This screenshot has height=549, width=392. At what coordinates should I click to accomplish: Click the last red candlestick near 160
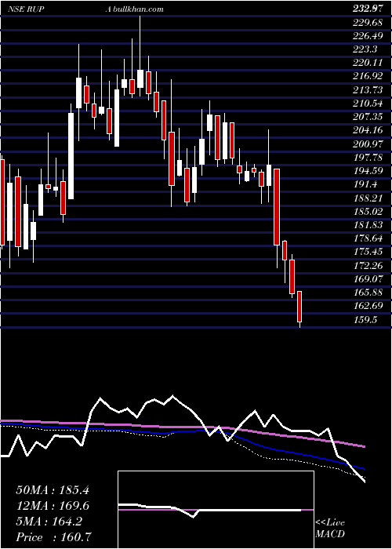point(299,307)
